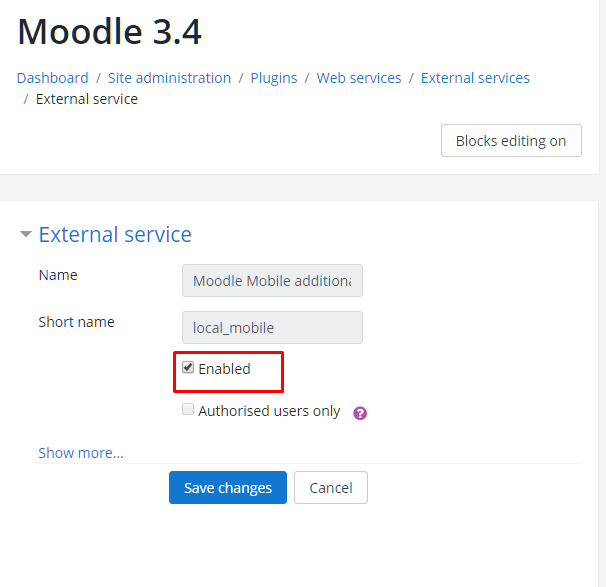Viewport: 606px width, 587px height.
Task: Tick the Authorised users only checkbox
Action: [188, 410]
